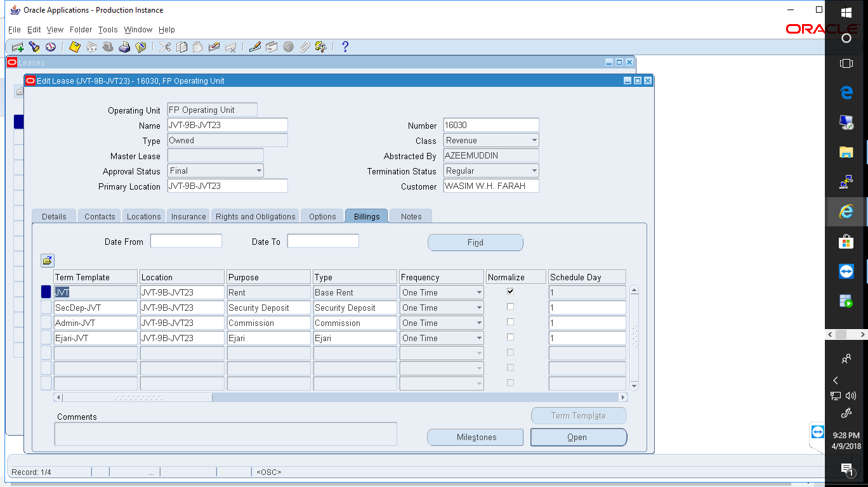Save changes with the floppy disk icon
Viewport: 868px width, 487px height.
(75, 47)
